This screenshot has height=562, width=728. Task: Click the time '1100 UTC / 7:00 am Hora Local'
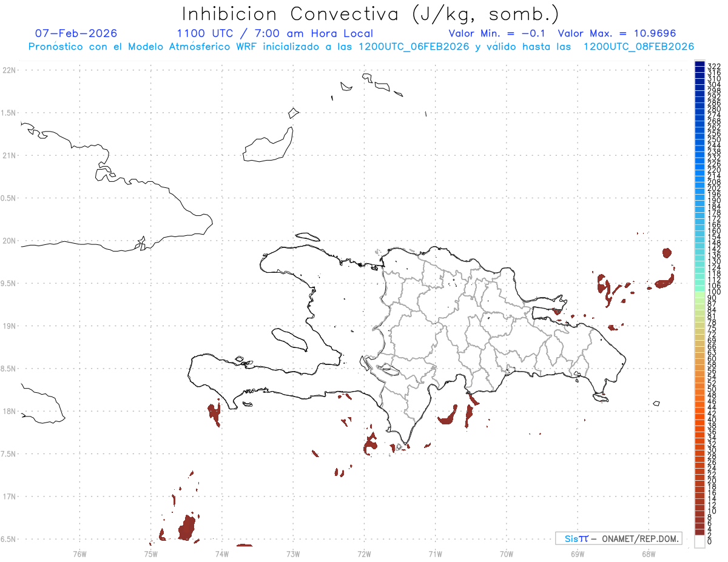pos(275,33)
